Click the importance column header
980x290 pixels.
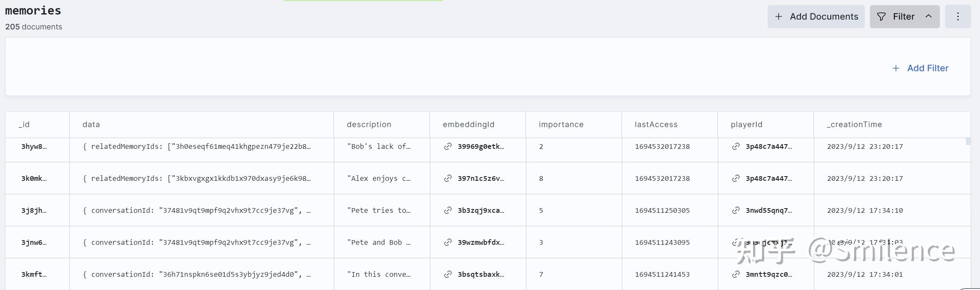point(561,125)
